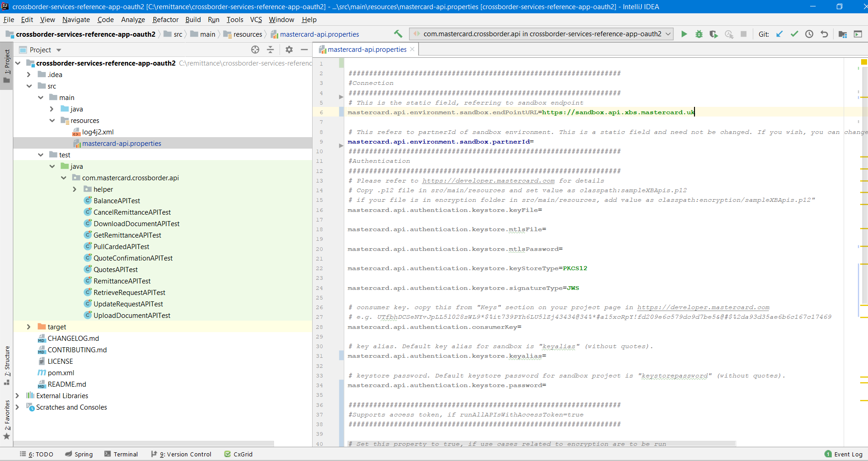Open the Terminal tab at bottom
Image resolution: width=868 pixels, height=461 pixels.
click(121, 454)
